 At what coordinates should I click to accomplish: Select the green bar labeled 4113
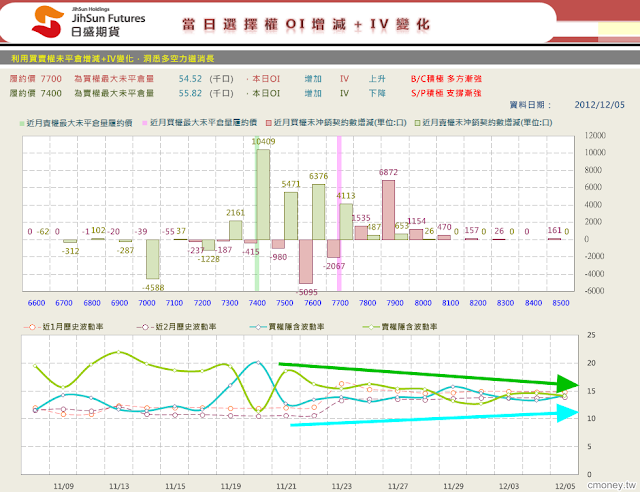click(x=346, y=222)
